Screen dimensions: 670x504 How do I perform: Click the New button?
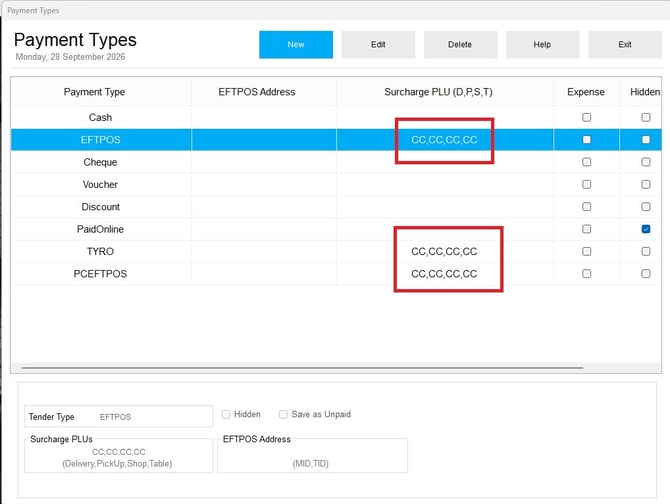tap(296, 44)
